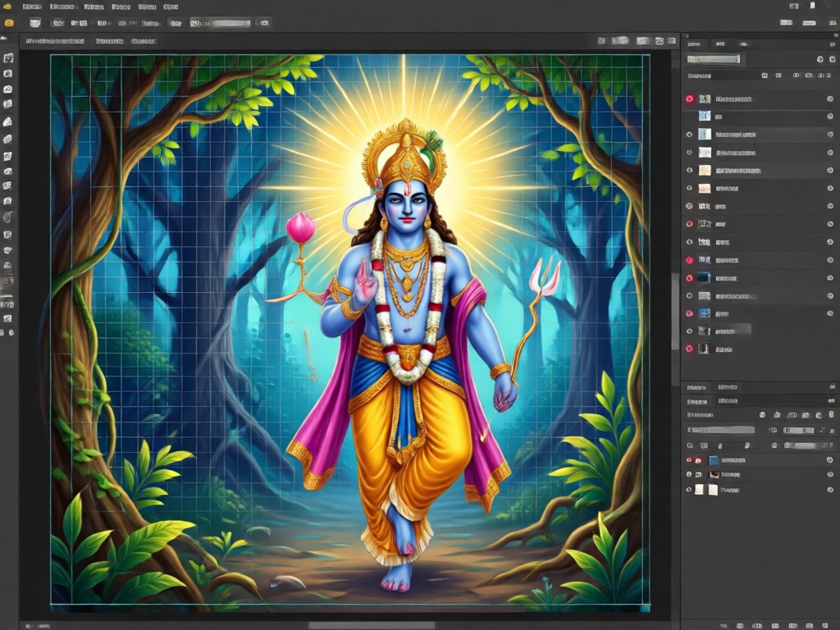Open the first menu in the top menu bar
This screenshot has width=840, height=630.
(x=32, y=7)
